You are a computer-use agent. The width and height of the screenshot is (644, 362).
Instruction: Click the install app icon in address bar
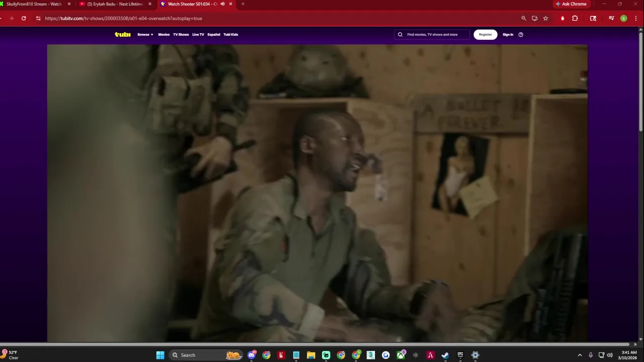535,18
